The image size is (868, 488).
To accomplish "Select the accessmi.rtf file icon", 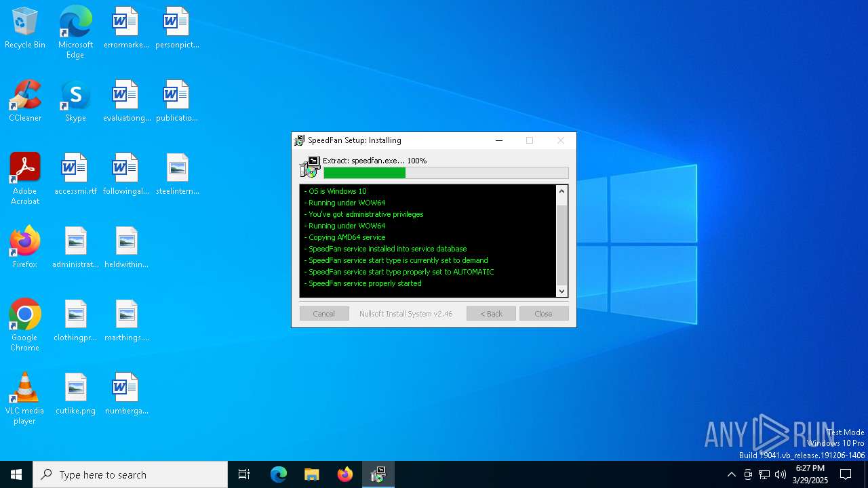I will pos(75,174).
